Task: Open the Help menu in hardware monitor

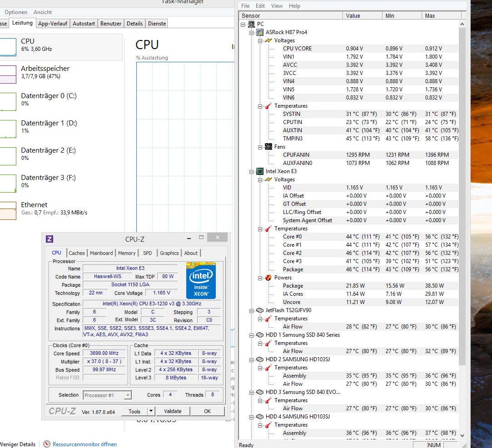Action: (x=294, y=5)
